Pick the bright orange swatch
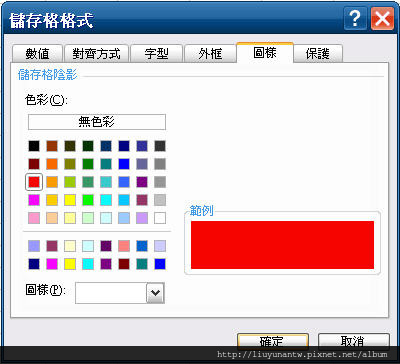400x364 pixels. click(x=52, y=164)
